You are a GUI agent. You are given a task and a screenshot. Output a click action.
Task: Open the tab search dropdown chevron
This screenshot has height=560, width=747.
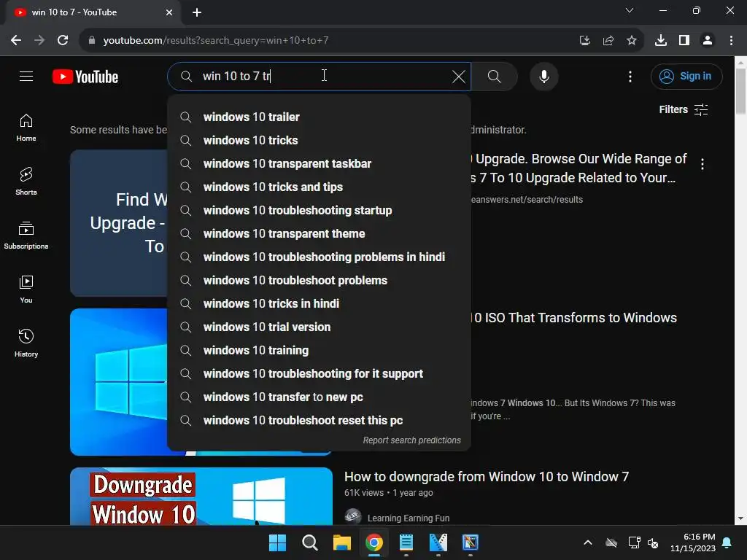click(629, 10)
